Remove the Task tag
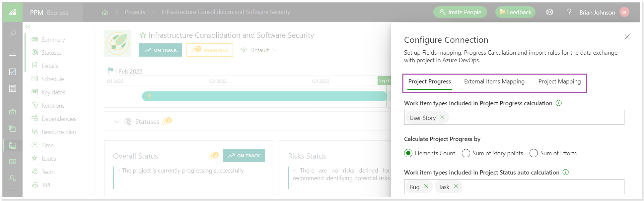 pos(456,186)
